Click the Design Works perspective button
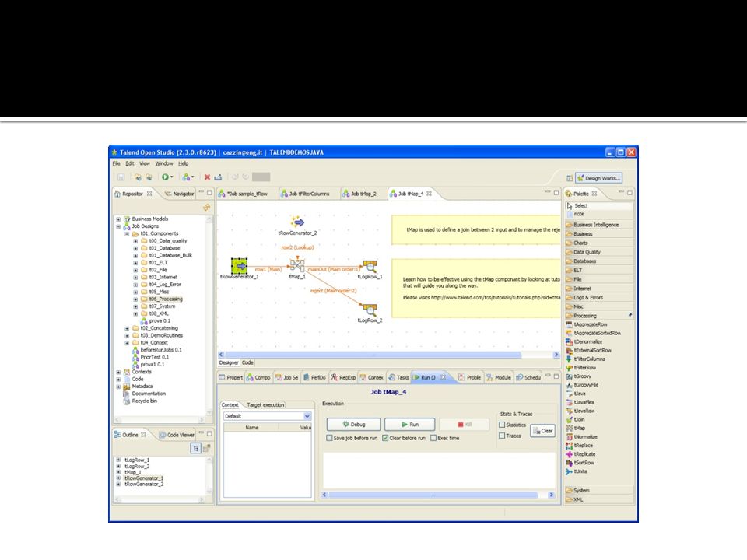 pyautogui.click(x=599, y=178)
